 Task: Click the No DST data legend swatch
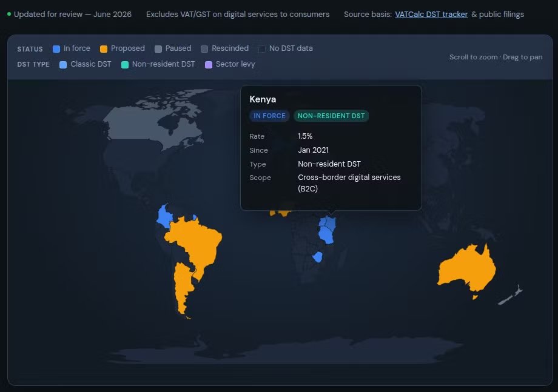261,49
